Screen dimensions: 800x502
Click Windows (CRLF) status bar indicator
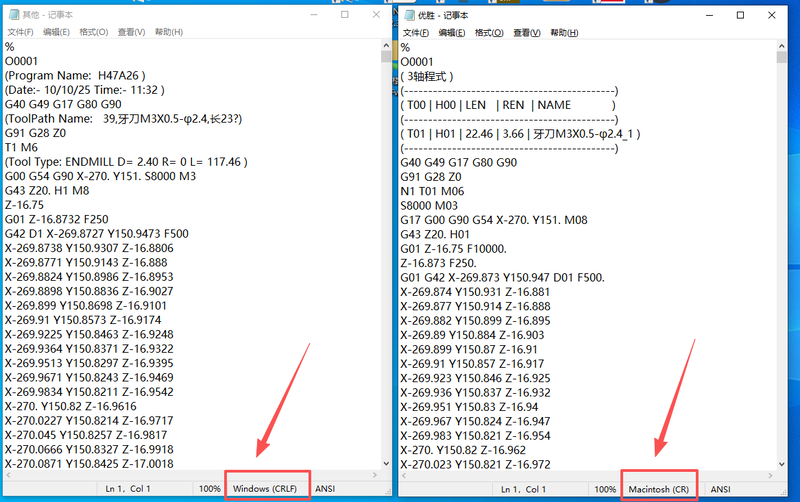[x=268, y=489]
